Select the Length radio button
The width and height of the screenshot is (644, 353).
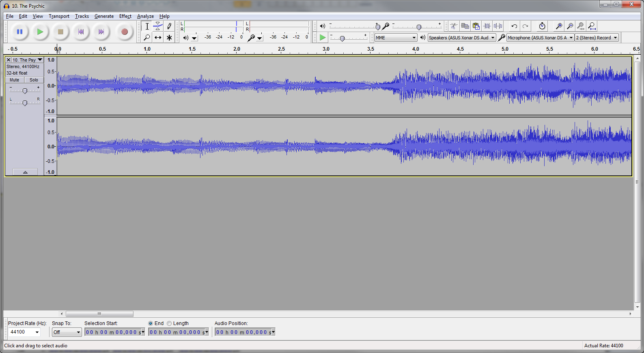click(169, 323)
